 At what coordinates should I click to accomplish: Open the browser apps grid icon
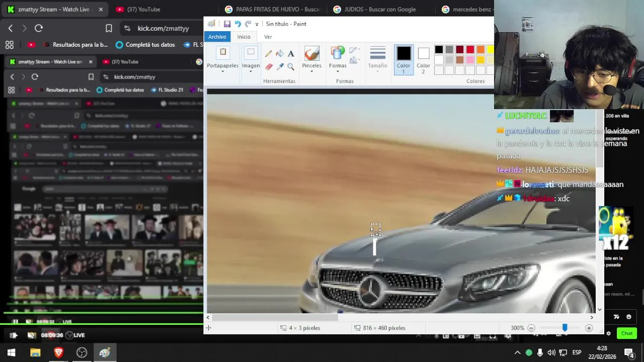(10, 45)
